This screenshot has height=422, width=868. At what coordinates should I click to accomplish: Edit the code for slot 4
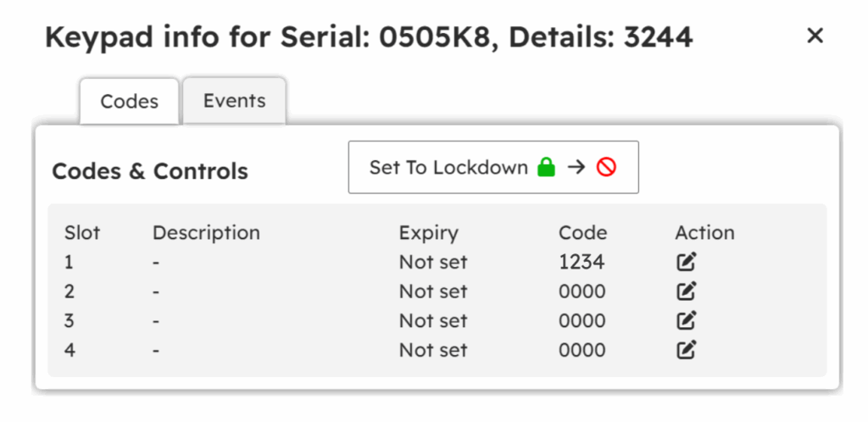tap(687, 349)
